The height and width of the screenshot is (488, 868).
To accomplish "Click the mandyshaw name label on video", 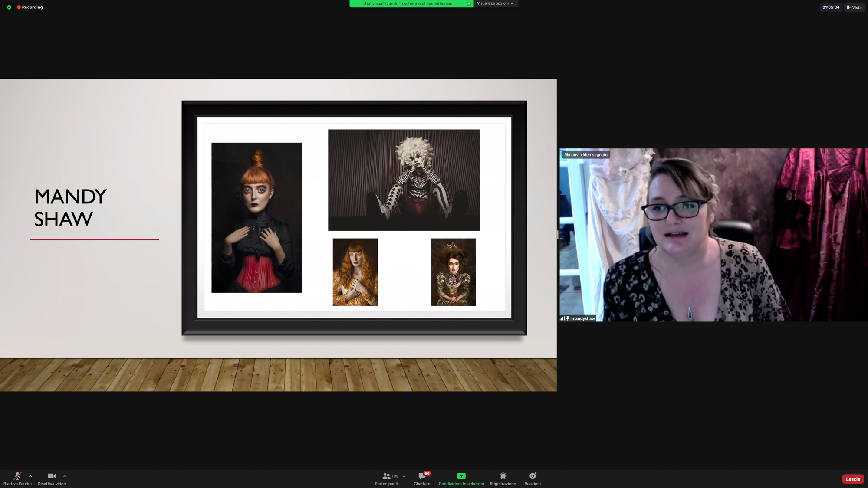I will 582,318.
